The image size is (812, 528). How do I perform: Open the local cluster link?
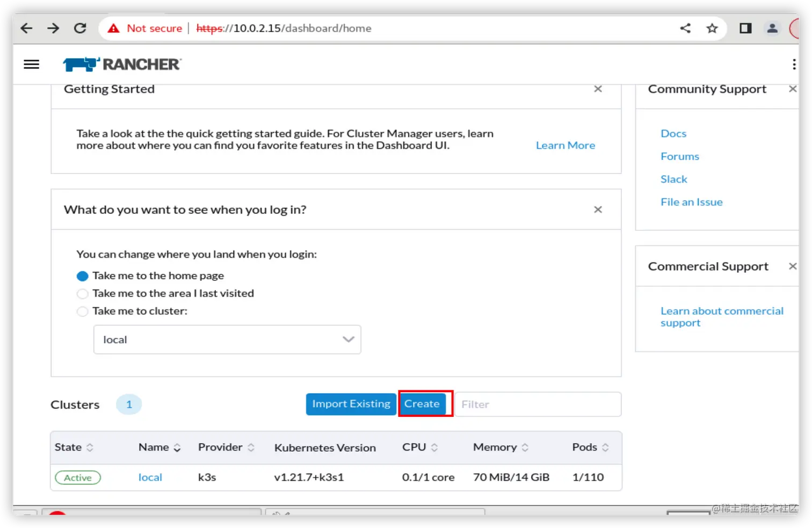pyautogui.click(x=150, y=478)
